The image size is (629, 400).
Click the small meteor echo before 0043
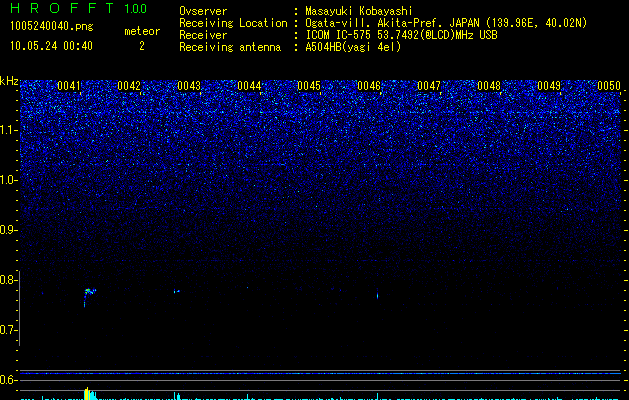(x=177, y=291)
